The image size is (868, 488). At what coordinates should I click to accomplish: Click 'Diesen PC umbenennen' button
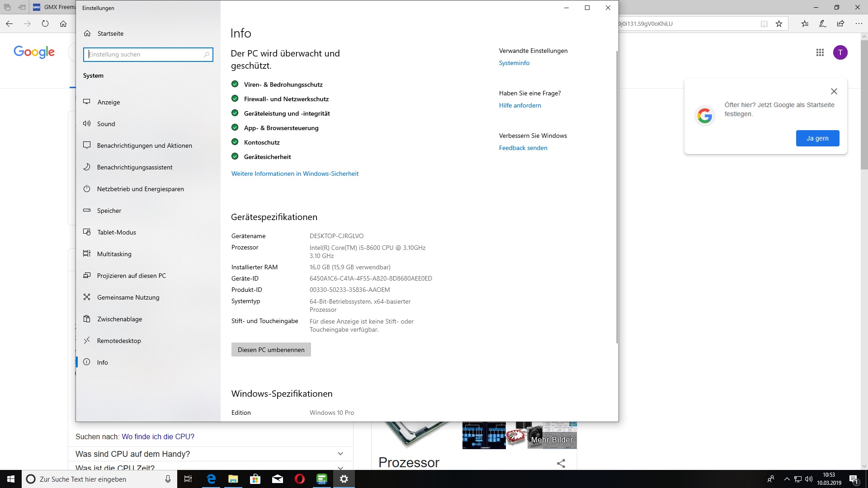pos(271,350)
